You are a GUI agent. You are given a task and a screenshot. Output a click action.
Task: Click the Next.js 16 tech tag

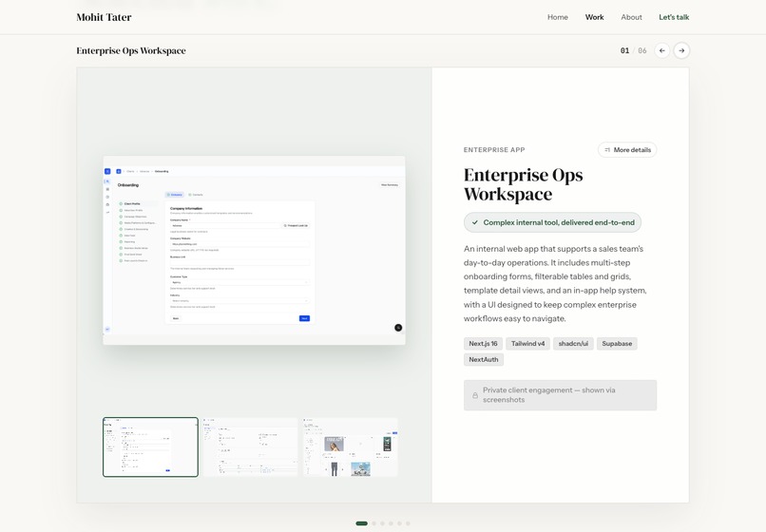click(483, 344)
